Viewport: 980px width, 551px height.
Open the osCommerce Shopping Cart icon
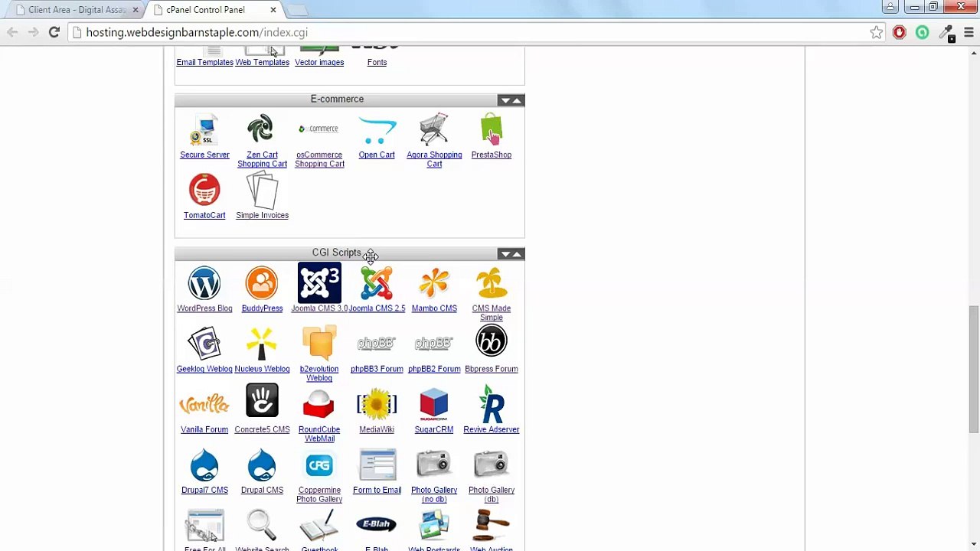[x=319, y=129]
